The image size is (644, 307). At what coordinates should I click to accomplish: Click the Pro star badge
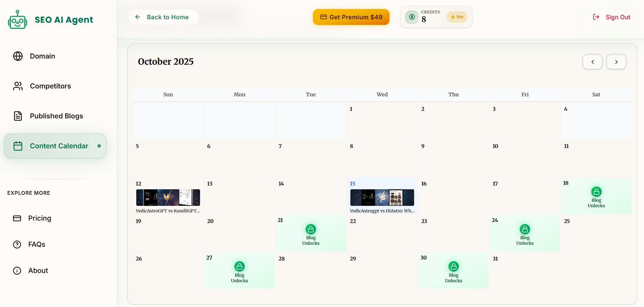457,17
